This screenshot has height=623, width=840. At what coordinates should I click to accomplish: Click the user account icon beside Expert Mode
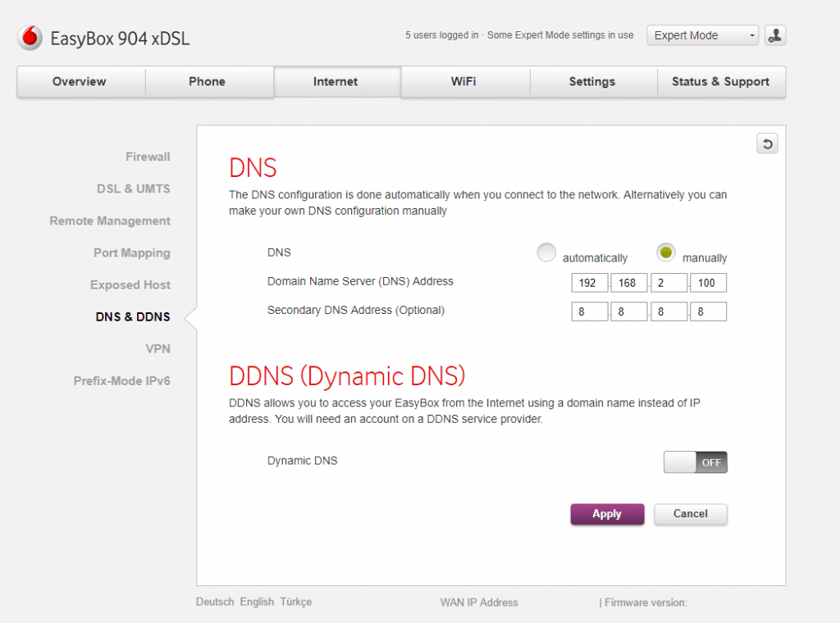(775, 35)
